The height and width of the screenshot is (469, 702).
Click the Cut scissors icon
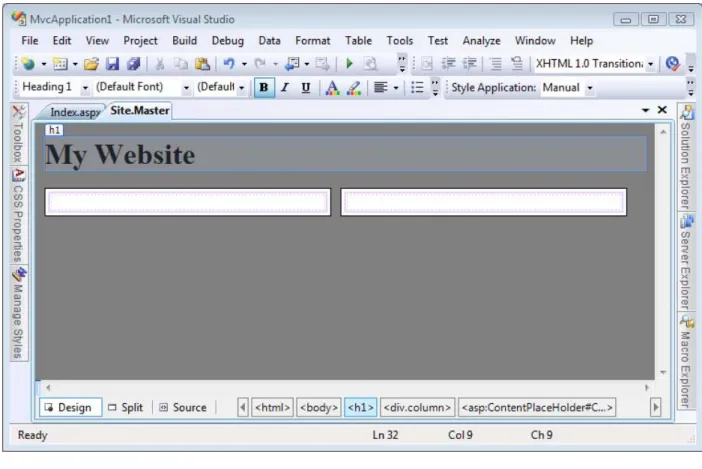tap(159, 64)
